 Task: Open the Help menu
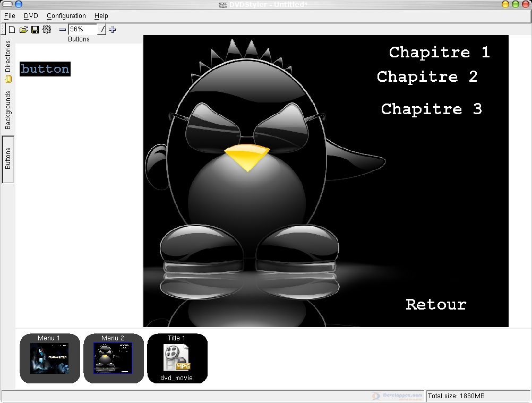pos(101,16)
